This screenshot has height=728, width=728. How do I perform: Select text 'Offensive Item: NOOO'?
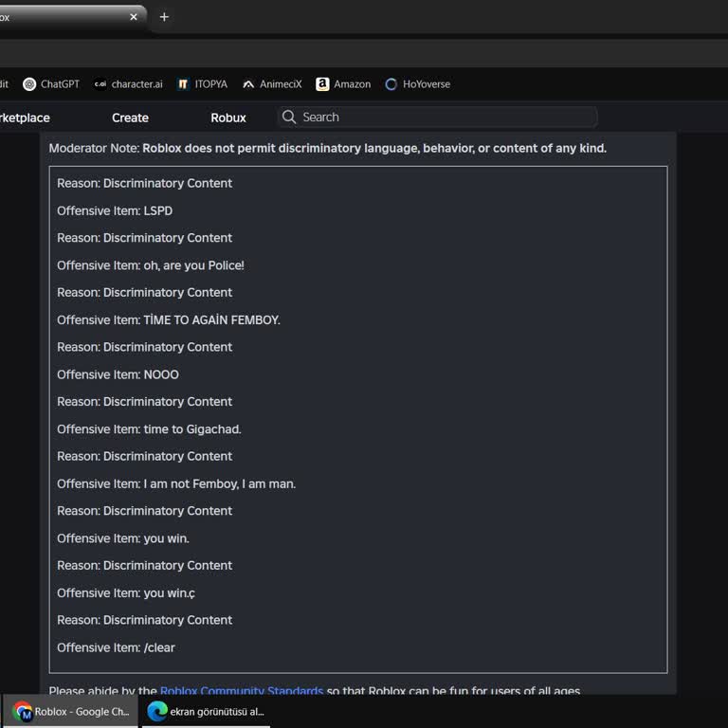pos(118,374)
